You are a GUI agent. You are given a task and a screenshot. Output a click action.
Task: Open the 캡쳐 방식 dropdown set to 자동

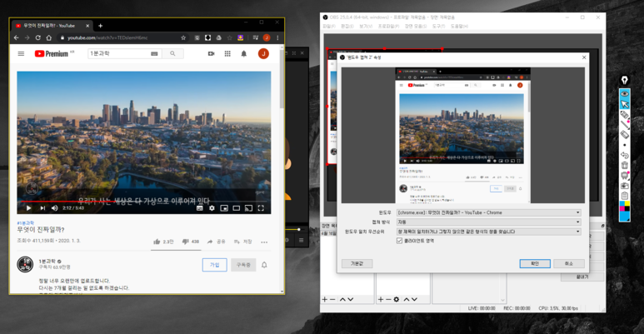tap(489, 222)
